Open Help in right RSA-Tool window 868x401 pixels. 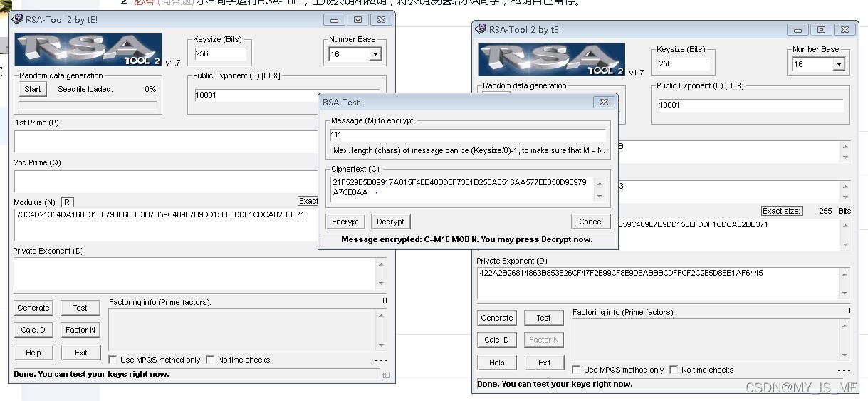(497, 363)
